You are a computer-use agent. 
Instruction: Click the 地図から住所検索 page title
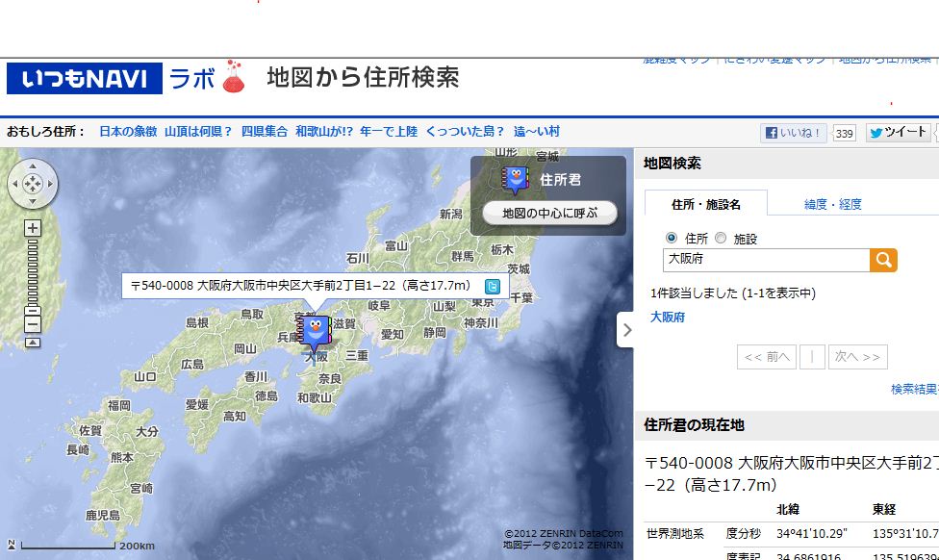[x=363, y=78]
